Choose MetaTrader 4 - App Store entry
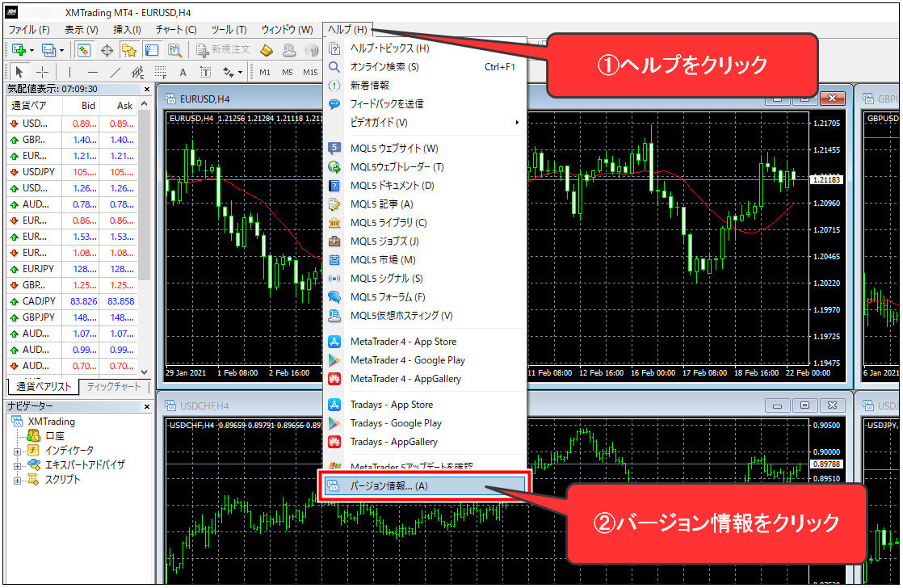Image resolution: width=903 pixels, height=588 pixels. [x=425, y=342]
